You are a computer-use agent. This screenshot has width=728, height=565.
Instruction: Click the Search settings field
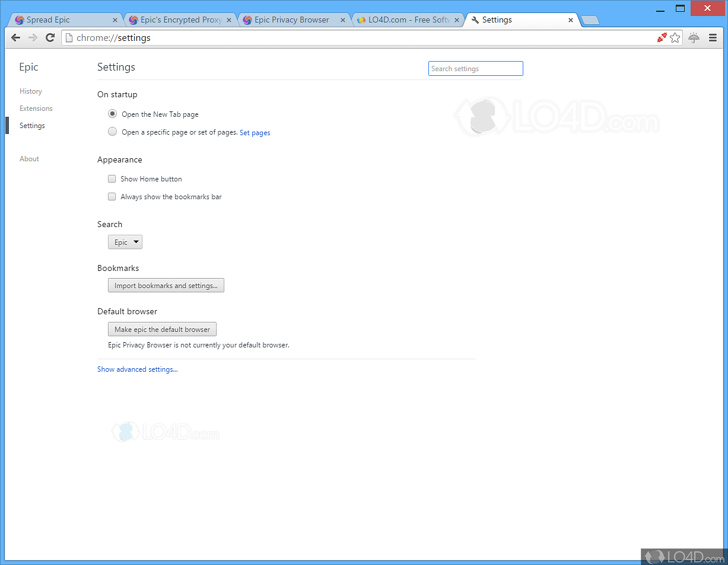click(476, 69)
